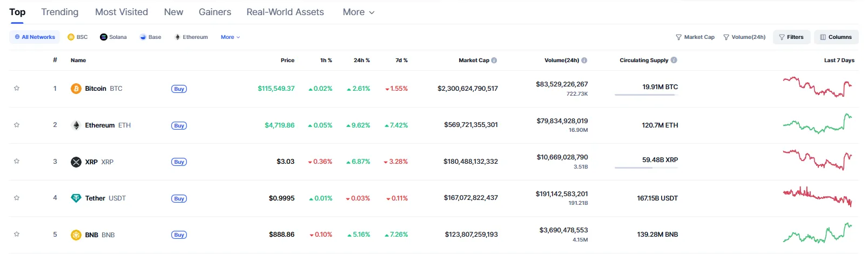The height and width of the screenshot is (254, 868).
Task: Open the Volume(24h) filter
Action: pos(744,37)
